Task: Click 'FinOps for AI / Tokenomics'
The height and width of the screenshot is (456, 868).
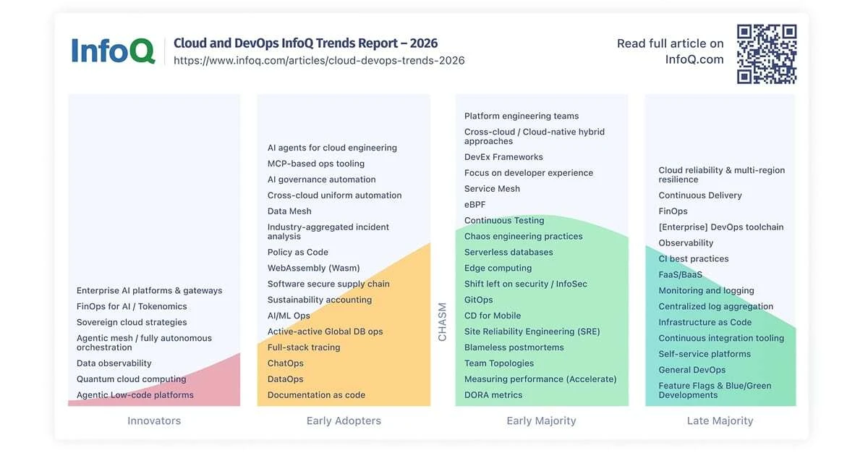Action: pos(132,306)
